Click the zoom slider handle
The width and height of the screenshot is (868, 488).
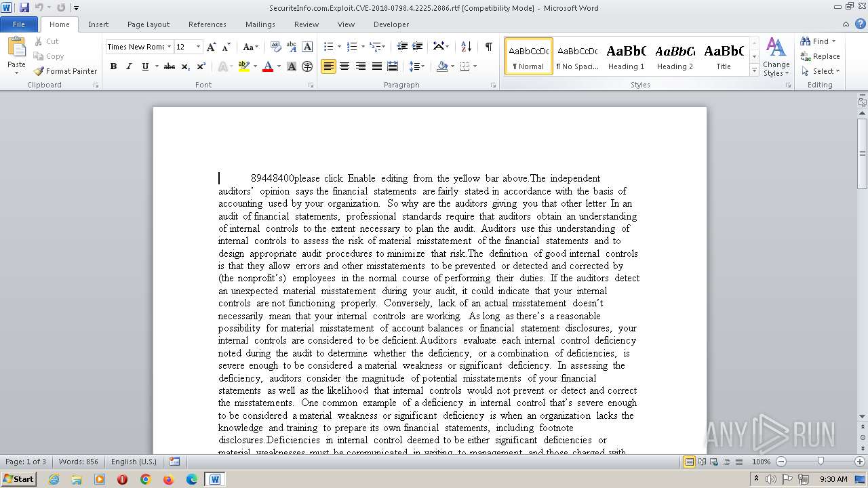[x=821, y=462]
